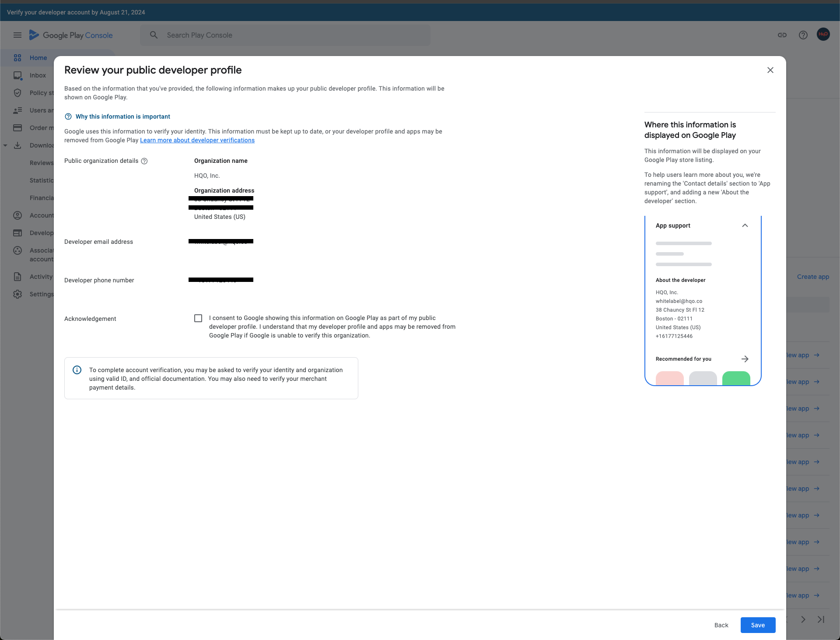Viewport: 840px width, 640px height.
Task: Click the Settings gear sidebar icon
Action: 17,294
